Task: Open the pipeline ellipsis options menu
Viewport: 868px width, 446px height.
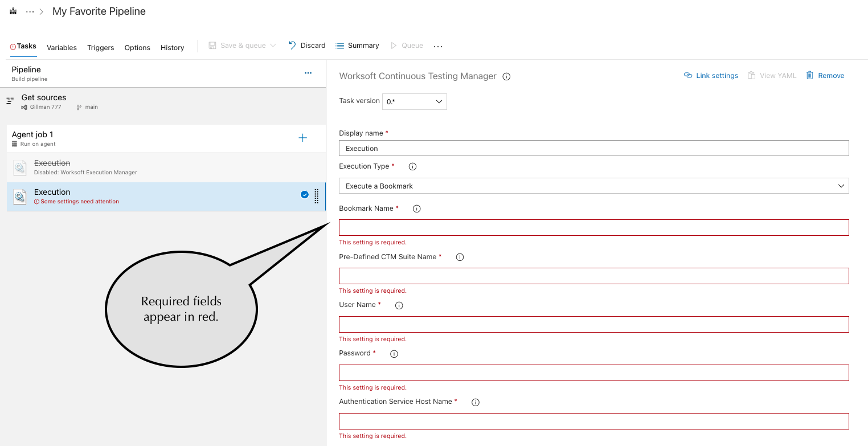Action: click(x=308, y=73)
